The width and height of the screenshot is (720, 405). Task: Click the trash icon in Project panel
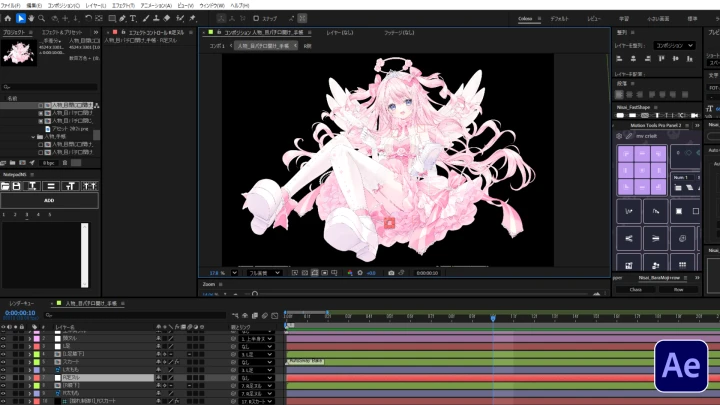point(65,163)
